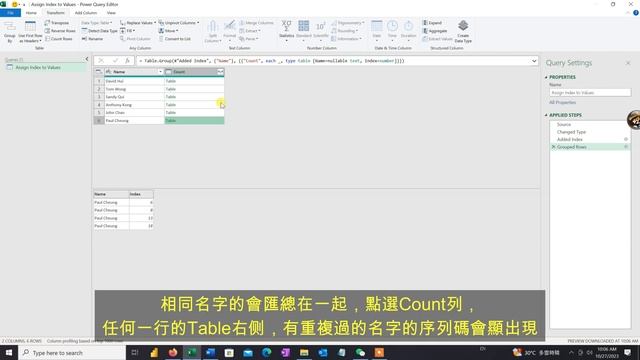Click Merge Columns button
Screen dimensions: 640x360
pyautogui.click(x=256, y=23)
